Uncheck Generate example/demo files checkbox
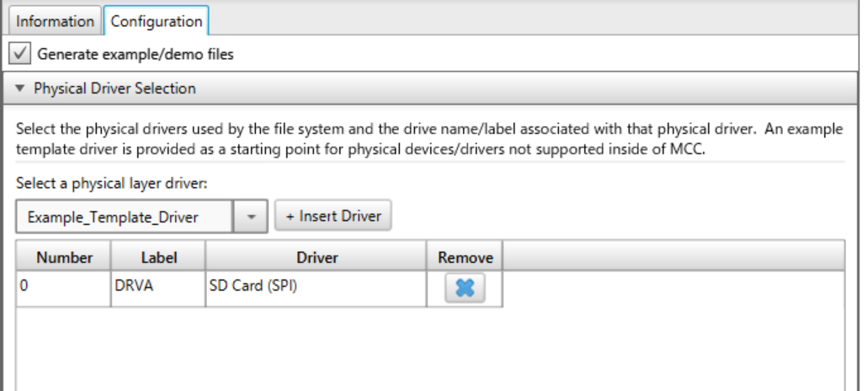 19,54
